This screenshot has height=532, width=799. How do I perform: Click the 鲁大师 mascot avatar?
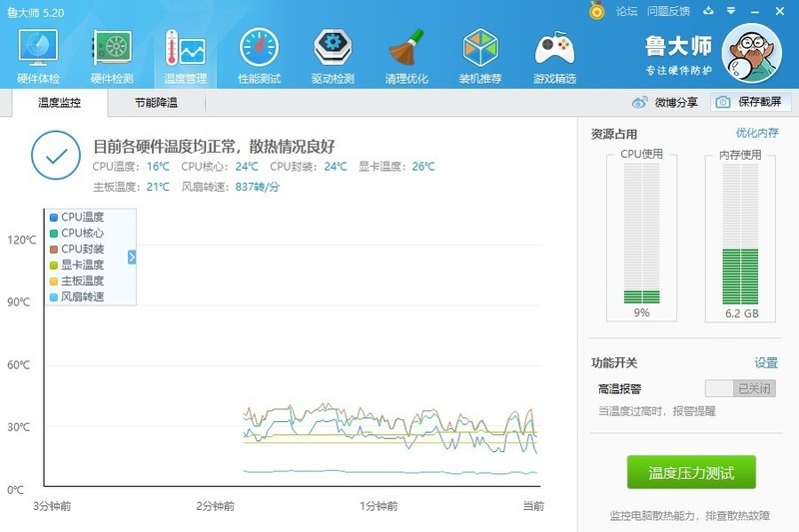pyautogui.click(x=752, y=54)
